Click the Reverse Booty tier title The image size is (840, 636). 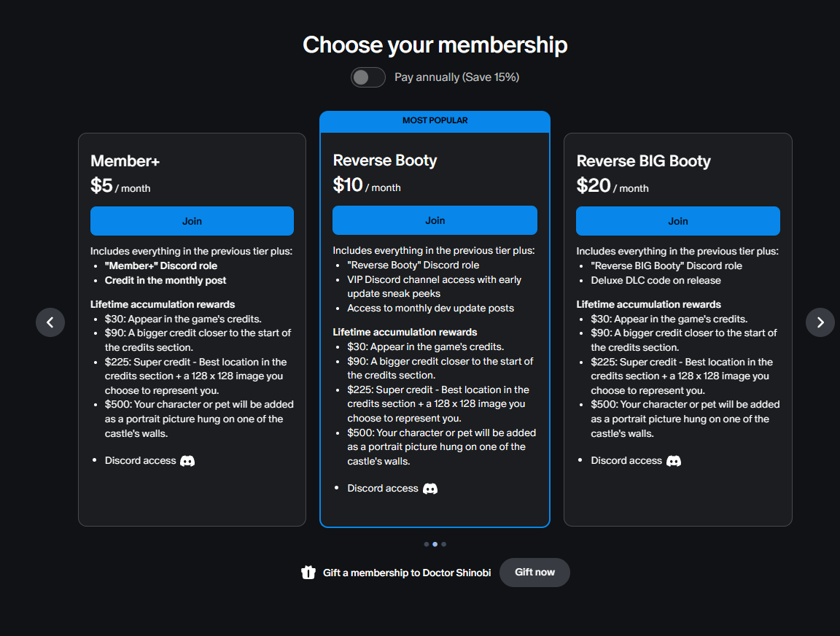385,160
